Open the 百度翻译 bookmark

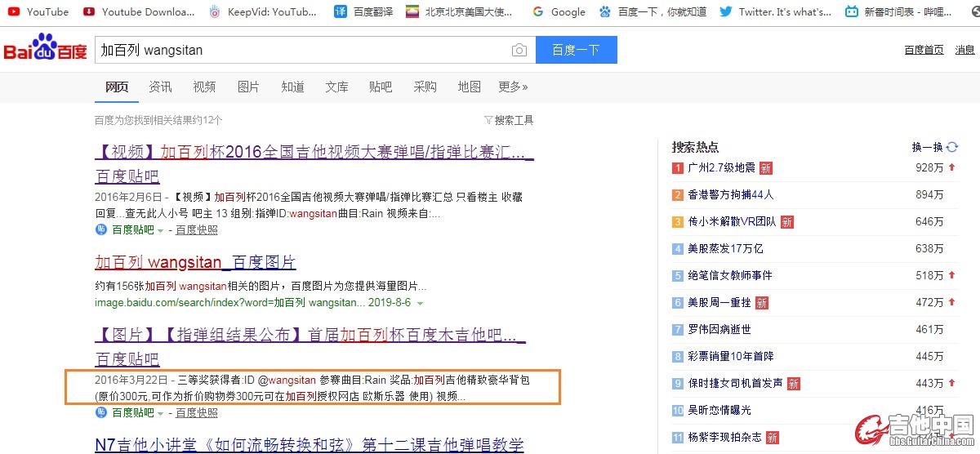click(363, 11)
